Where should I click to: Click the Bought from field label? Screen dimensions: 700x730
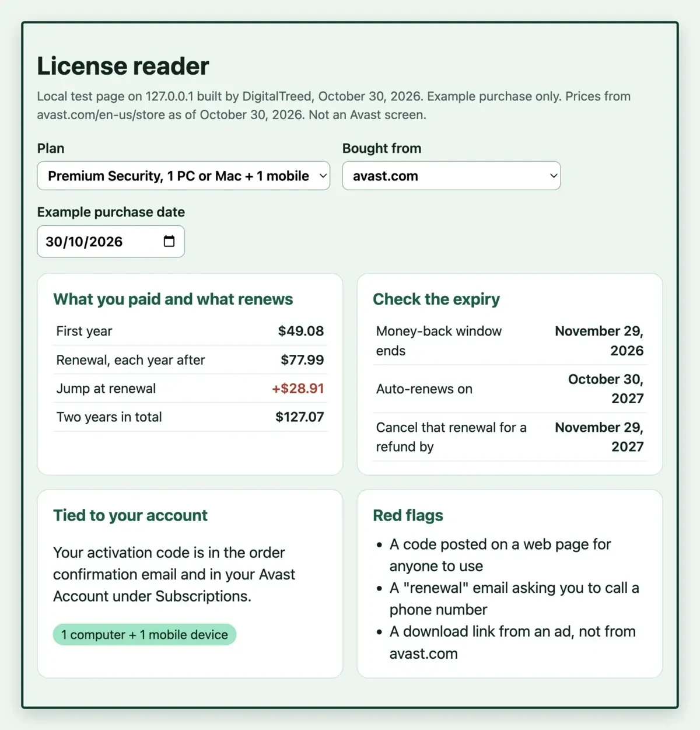pos(381,148)
